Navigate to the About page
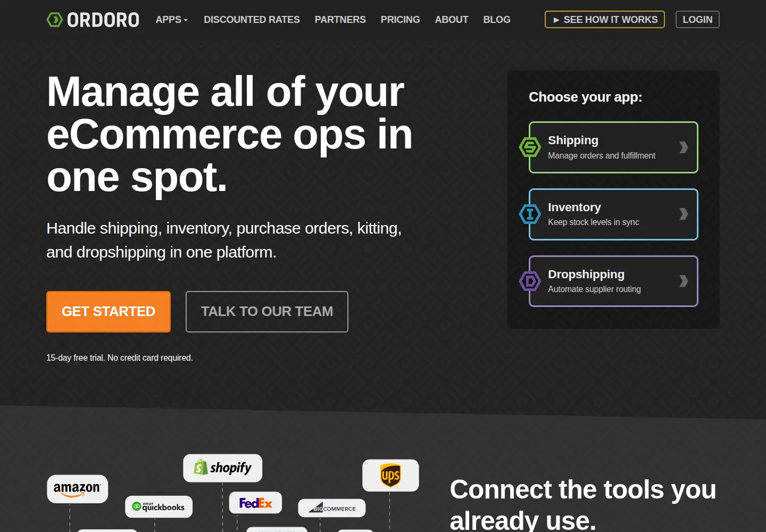The image size is (766, 532). 452,20
